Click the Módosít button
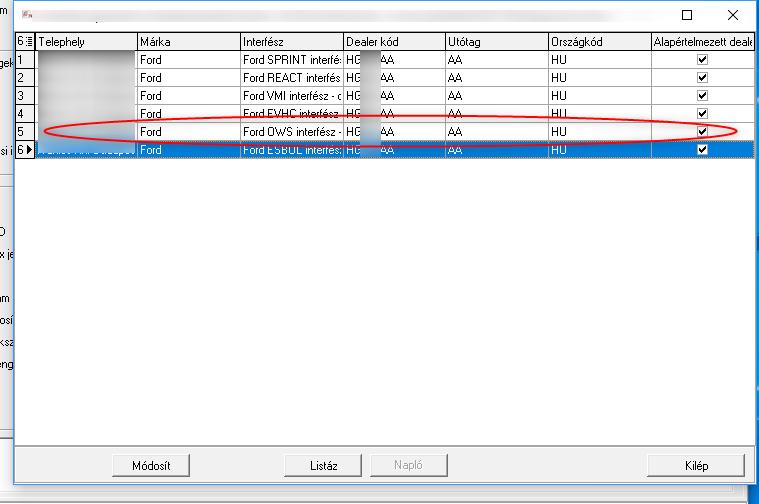 151,465
